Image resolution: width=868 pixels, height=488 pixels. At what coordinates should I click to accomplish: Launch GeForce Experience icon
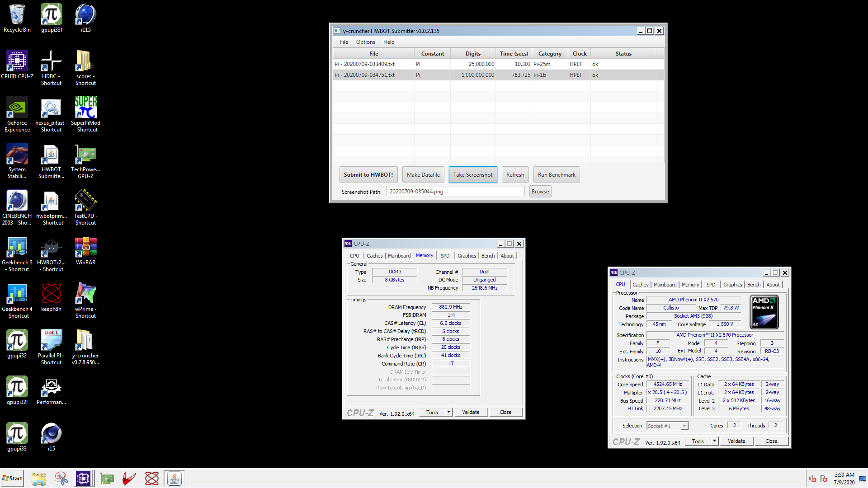17,114
